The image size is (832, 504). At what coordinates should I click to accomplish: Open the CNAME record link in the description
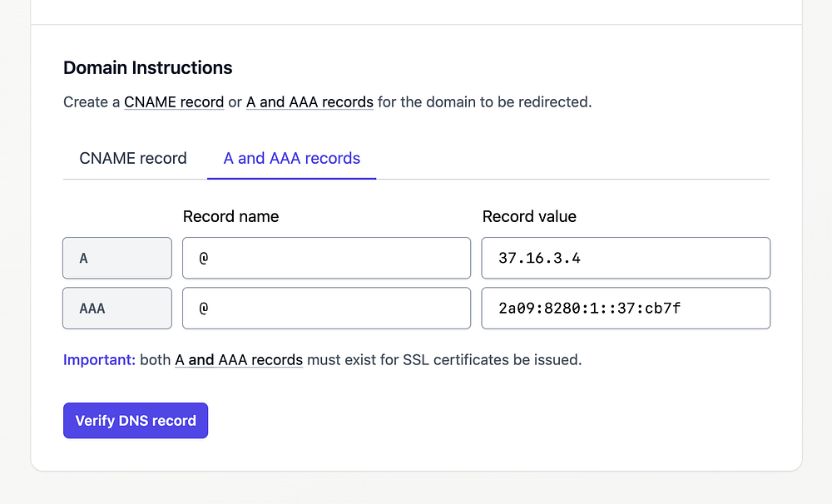[174, 102]
